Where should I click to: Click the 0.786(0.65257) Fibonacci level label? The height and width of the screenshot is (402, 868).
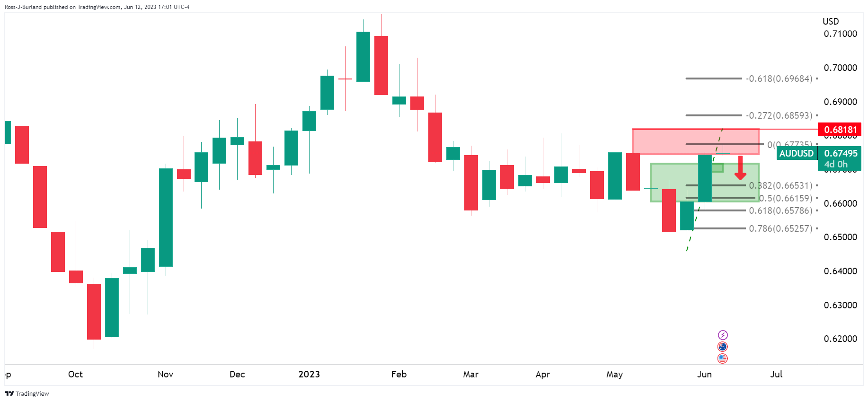tap(780, 228)
